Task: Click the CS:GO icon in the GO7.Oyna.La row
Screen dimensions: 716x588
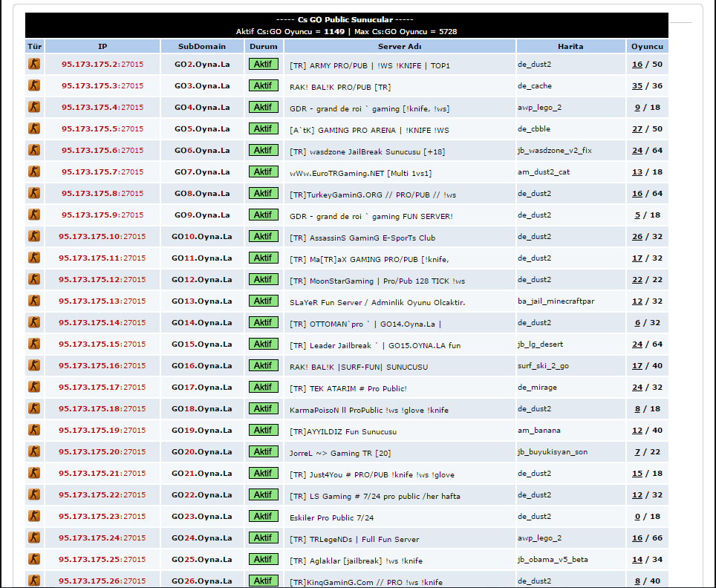Action: (34, 171)
